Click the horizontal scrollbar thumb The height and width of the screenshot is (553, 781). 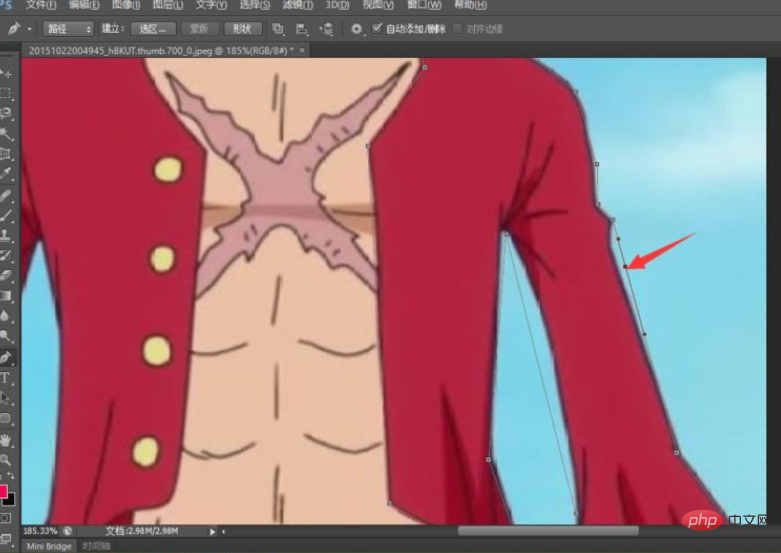(548, 531)
